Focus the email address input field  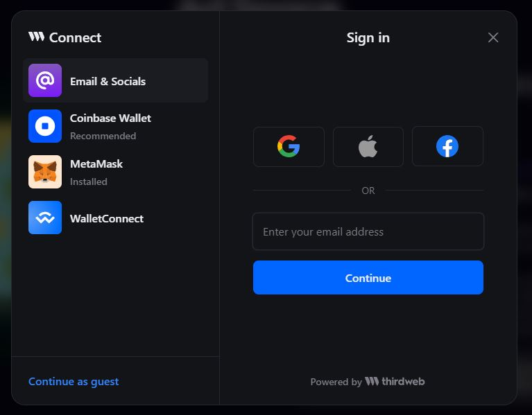(x=368, y=231)
